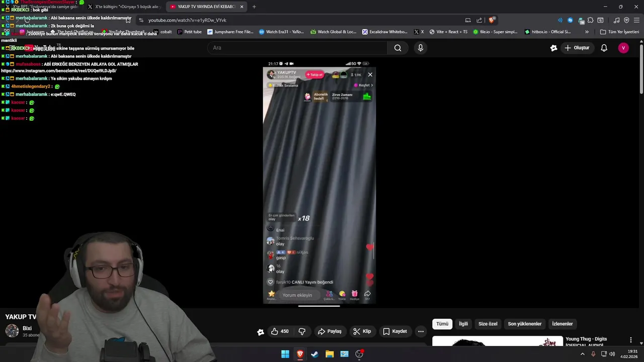This screenshot has width=644, height=362.
Task: Like the video with 450 likes
Action: (279, 331)
